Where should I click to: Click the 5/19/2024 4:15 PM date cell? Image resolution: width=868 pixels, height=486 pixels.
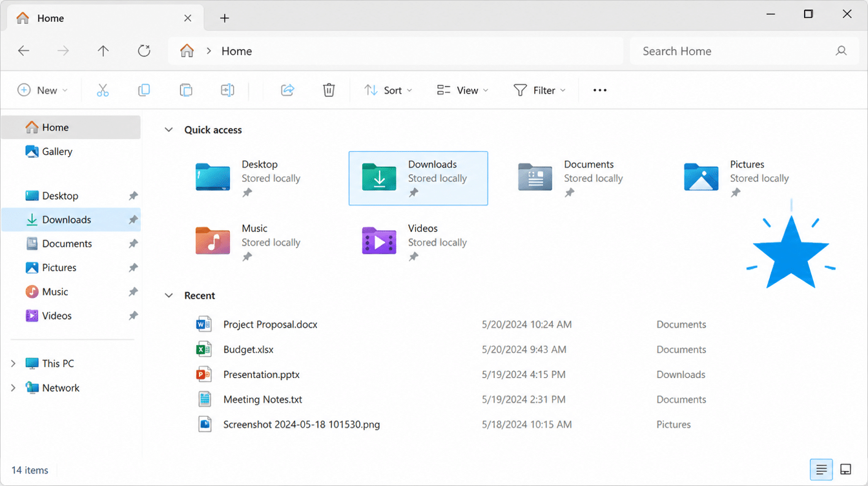tap(523, 374)
